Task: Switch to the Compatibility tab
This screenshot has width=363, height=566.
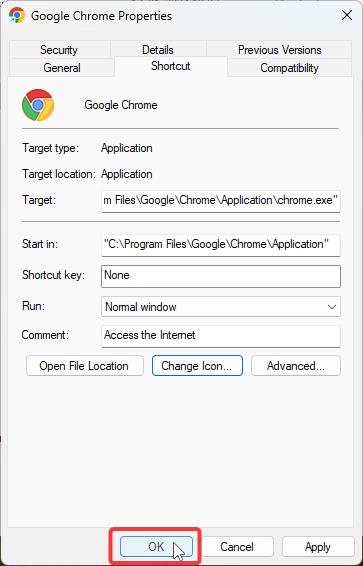Action: [289, 68]
